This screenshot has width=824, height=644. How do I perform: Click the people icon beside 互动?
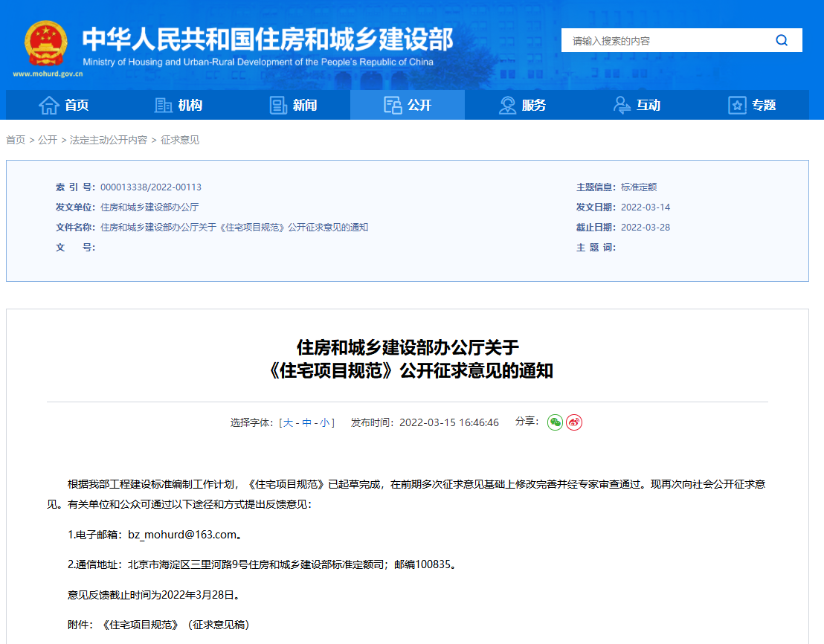[622, 106]
